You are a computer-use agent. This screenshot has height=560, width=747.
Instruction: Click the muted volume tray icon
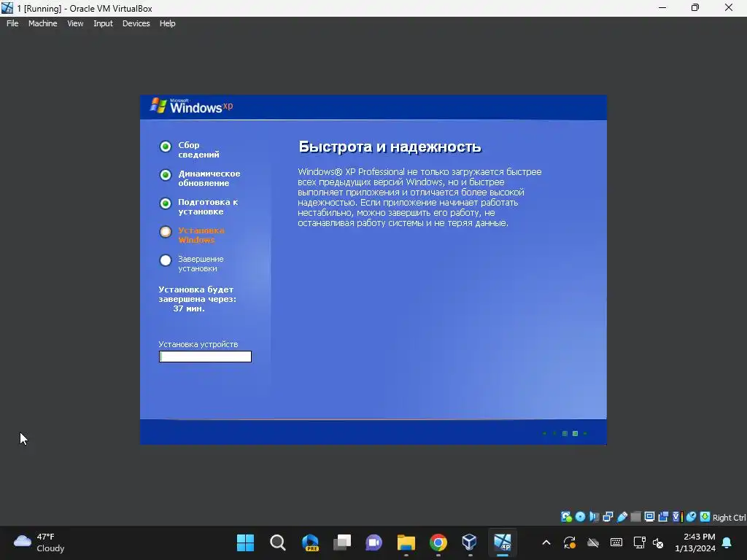pyautogui.click(x=658, y=542)
